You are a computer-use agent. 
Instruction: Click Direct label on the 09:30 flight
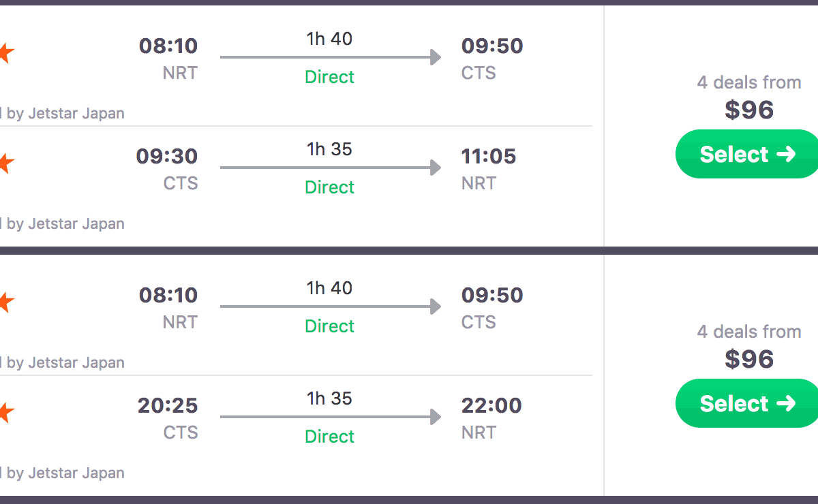(x=330, y=187)
